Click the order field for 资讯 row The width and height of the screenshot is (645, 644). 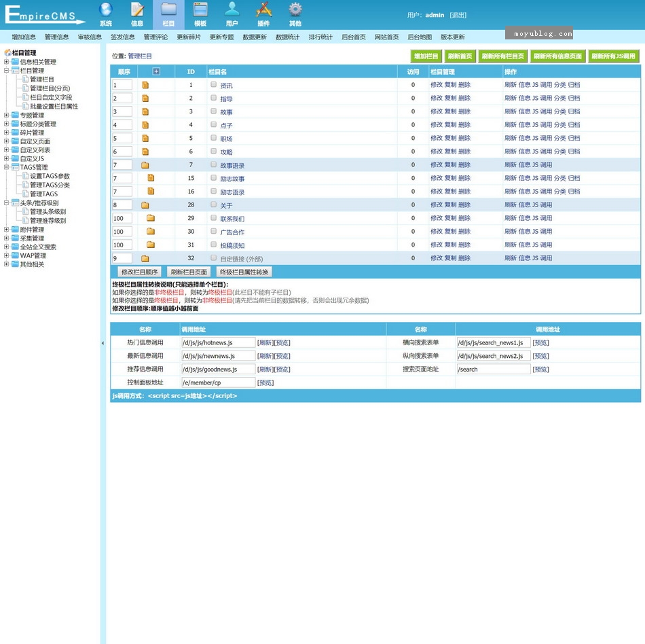tap(122, 85)
